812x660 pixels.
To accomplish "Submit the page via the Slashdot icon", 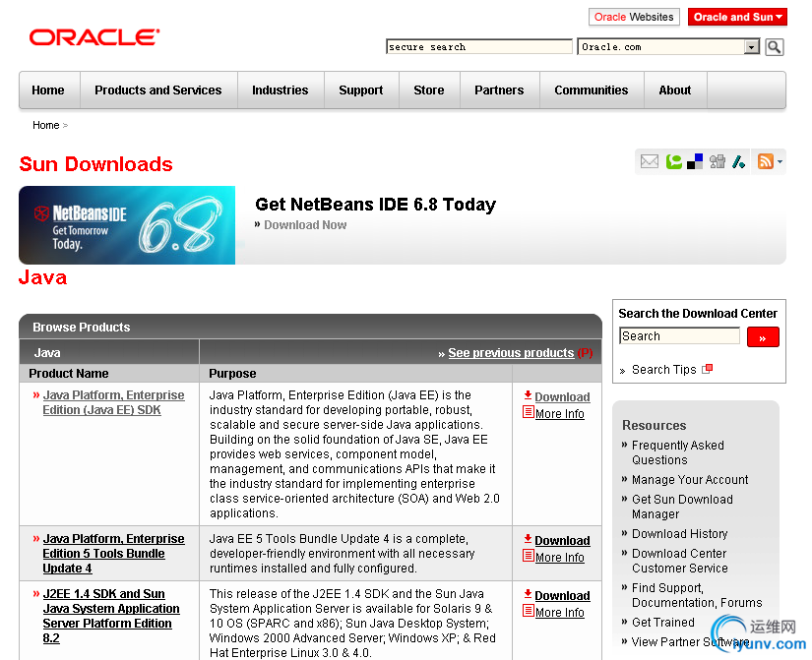I will point(738,161).
